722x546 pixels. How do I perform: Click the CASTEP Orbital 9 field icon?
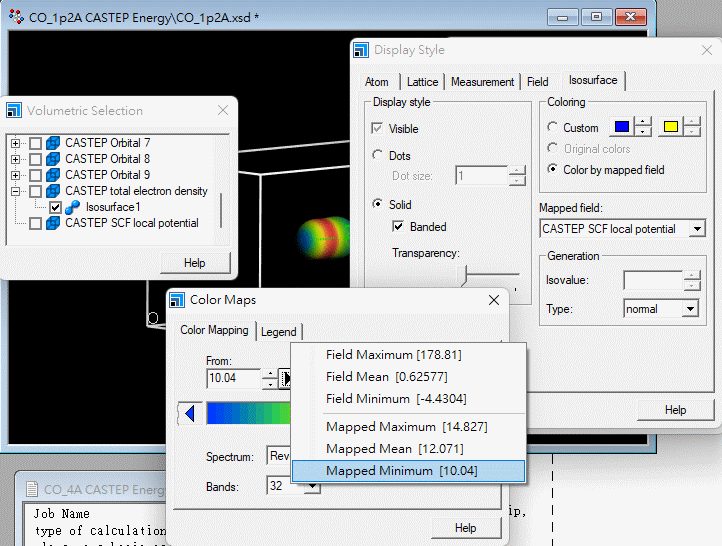(53, 175)
